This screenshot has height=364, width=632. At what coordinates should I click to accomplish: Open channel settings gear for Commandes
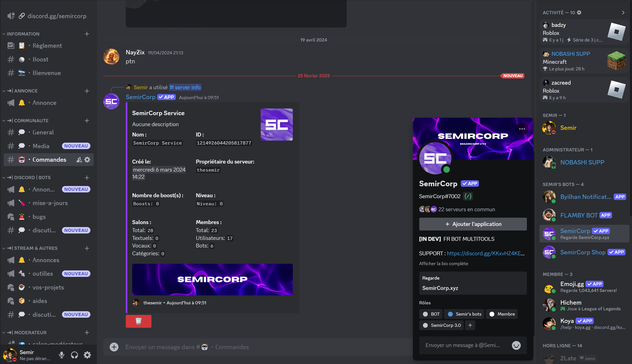(87, 159)
